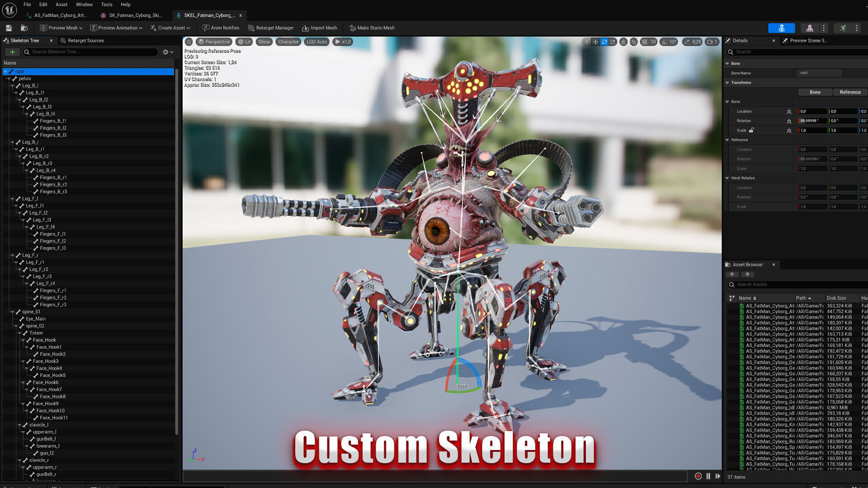Select the Totem bone

tap(36, 333)
